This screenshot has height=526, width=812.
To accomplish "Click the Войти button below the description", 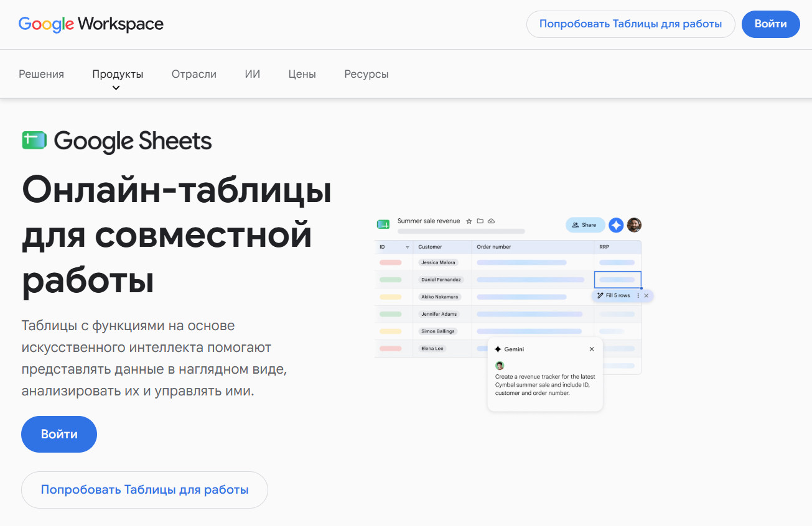I will [59, 434].
